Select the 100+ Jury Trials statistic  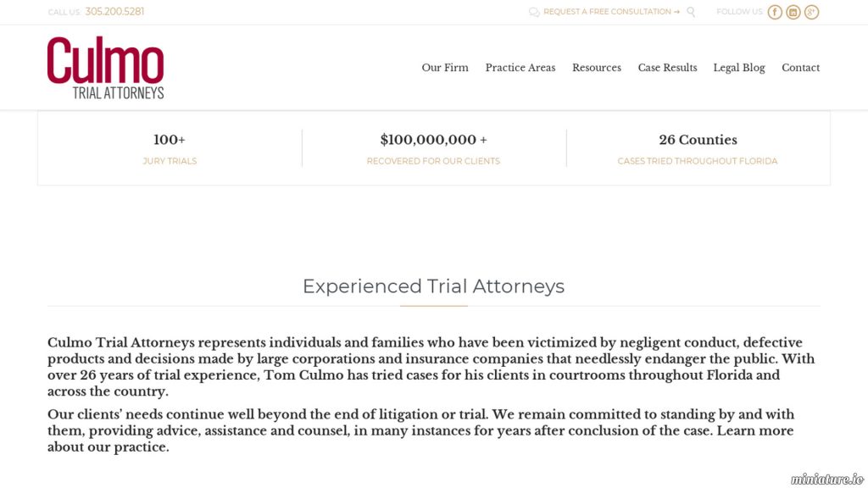point(170,149)
